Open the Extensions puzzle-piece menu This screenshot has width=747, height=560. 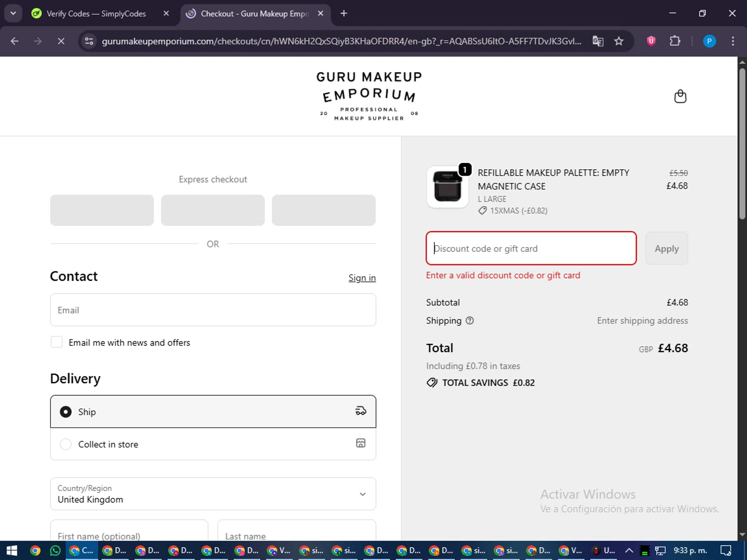point(675,41)
